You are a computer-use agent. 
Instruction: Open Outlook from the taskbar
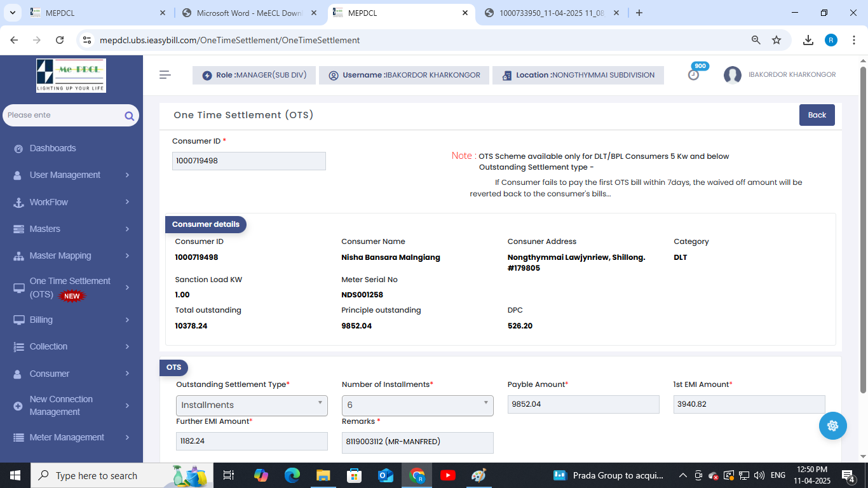[386, 475]
